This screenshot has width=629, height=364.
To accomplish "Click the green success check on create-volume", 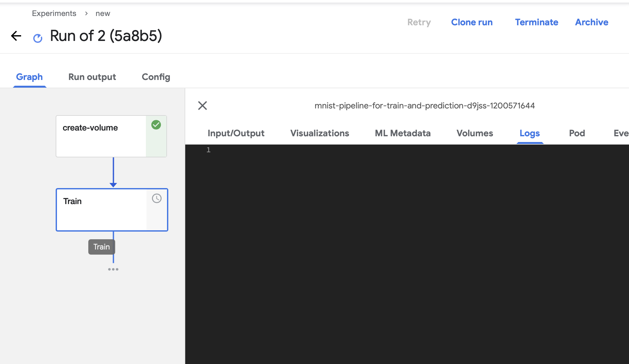I will pyautogui.click(x=156, y=125).
